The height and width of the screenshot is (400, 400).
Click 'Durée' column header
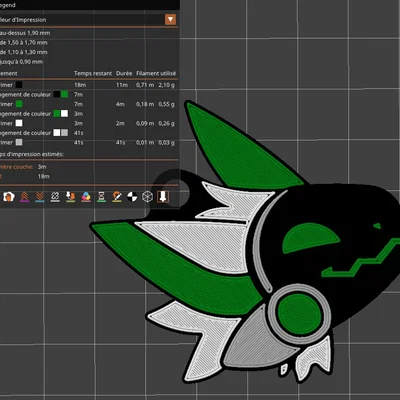coord(124,73)
